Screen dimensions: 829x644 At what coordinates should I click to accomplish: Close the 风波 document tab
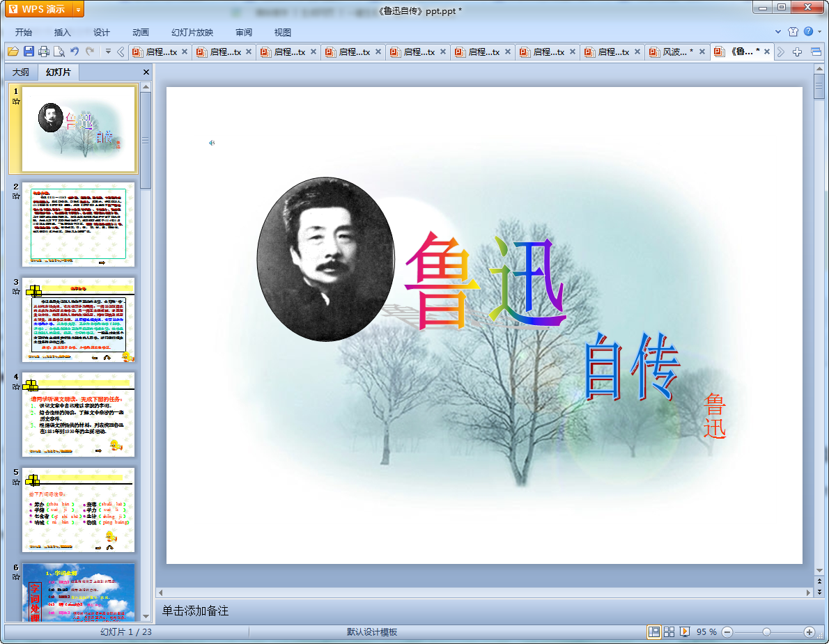[x=702, y=52]
